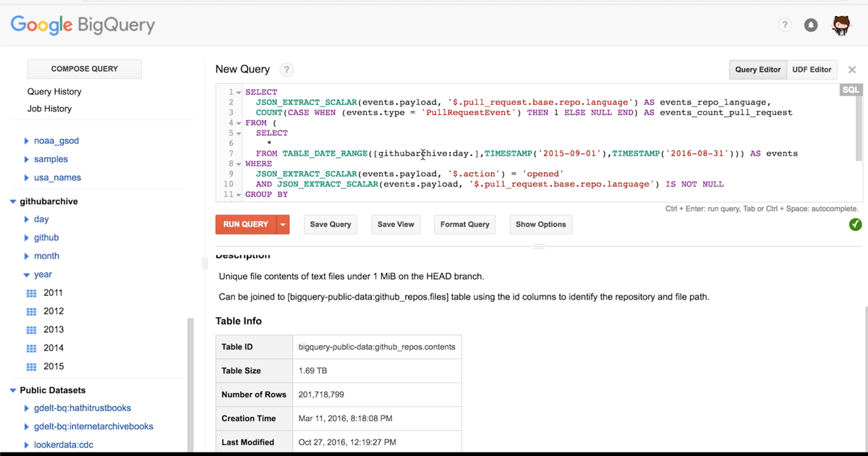Click the Format Query button
This screenshot has width=868, height=456.
464,224
